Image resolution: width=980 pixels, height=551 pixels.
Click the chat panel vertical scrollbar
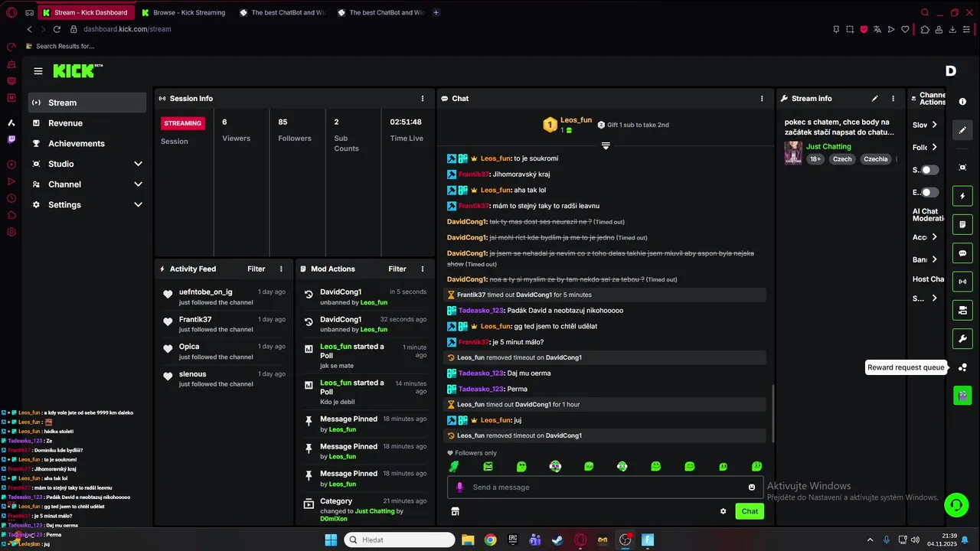(772, 413)
